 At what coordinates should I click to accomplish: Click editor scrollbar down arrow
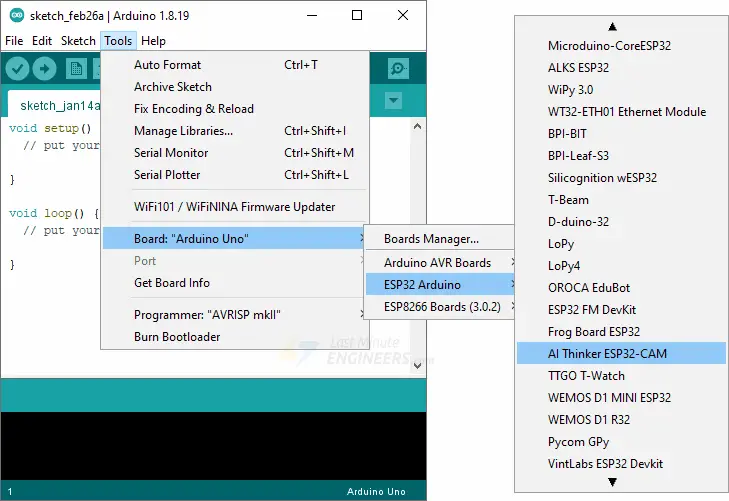click(418, 366)
